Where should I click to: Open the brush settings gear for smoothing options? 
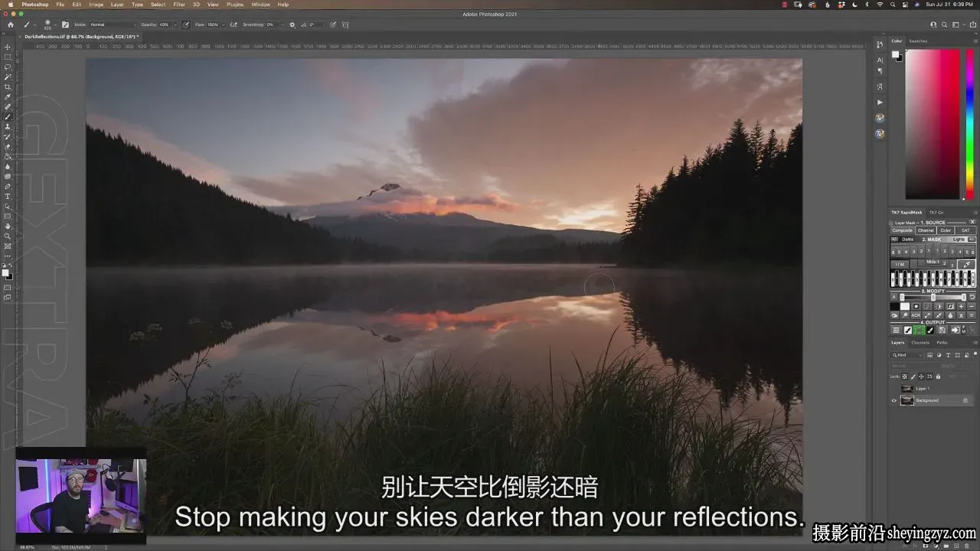point(292,24)
